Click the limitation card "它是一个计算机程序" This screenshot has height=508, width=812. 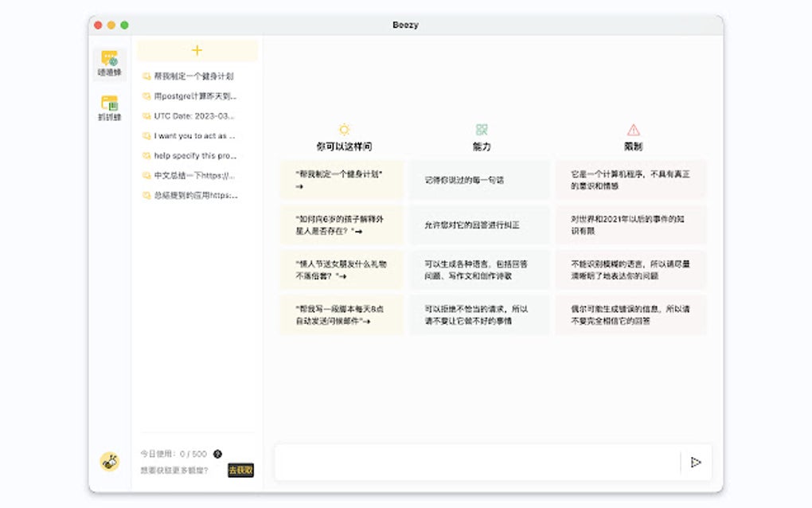point(630,180)
